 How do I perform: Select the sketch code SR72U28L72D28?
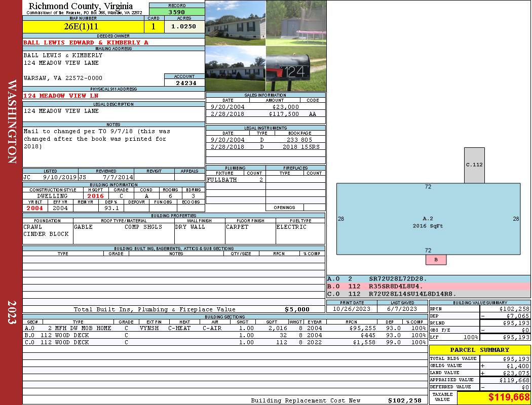click(398, 278)
